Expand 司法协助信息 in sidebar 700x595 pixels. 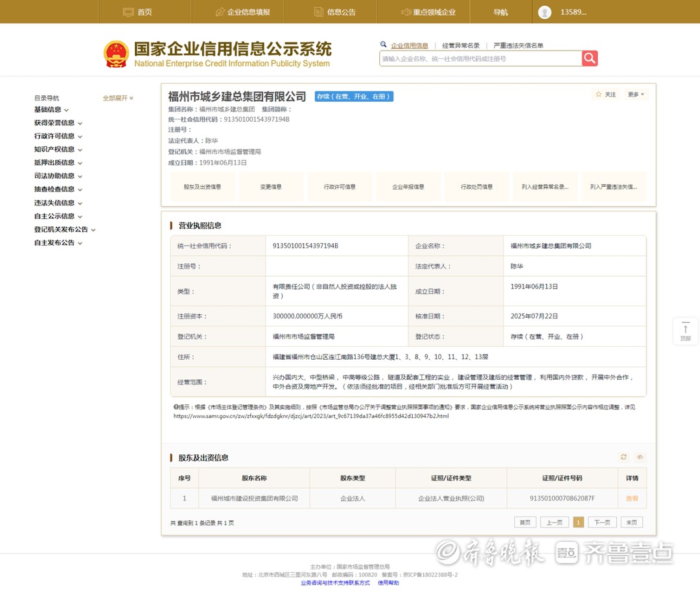pos(58,176)
